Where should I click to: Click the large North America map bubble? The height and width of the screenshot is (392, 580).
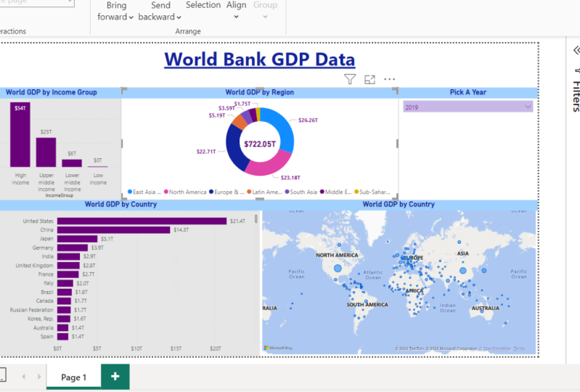click(338, 269)
